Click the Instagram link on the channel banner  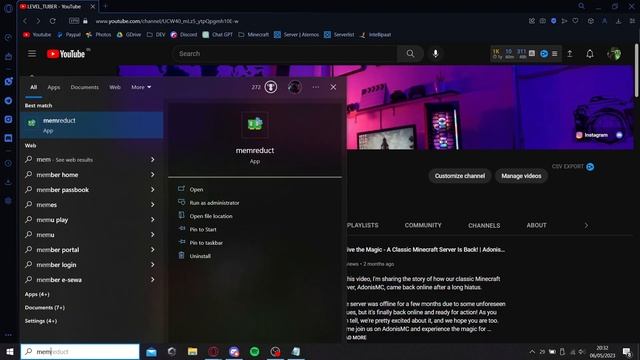point(592,135)
